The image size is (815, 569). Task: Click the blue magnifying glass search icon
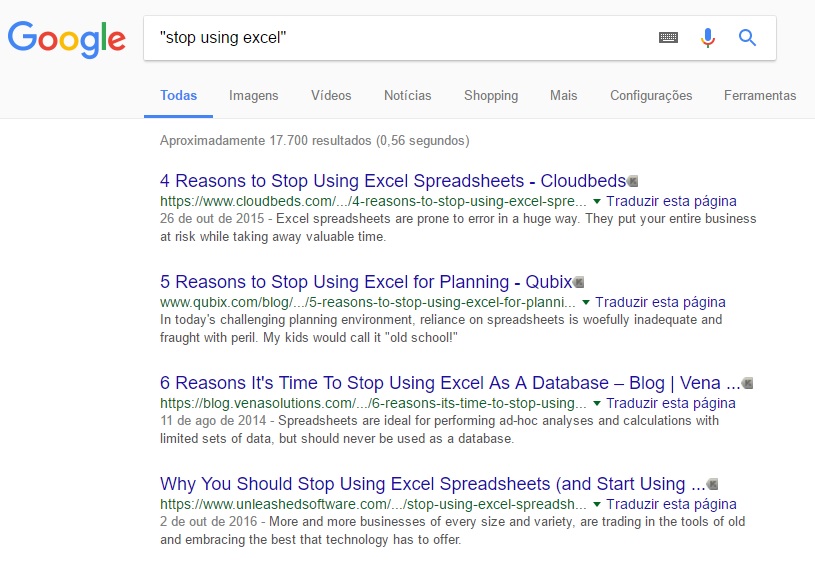coord(747,37)
